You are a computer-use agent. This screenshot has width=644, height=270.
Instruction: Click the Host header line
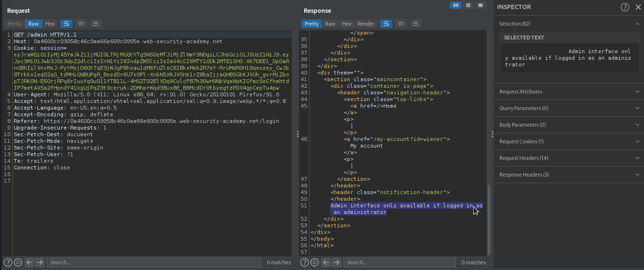118,41
